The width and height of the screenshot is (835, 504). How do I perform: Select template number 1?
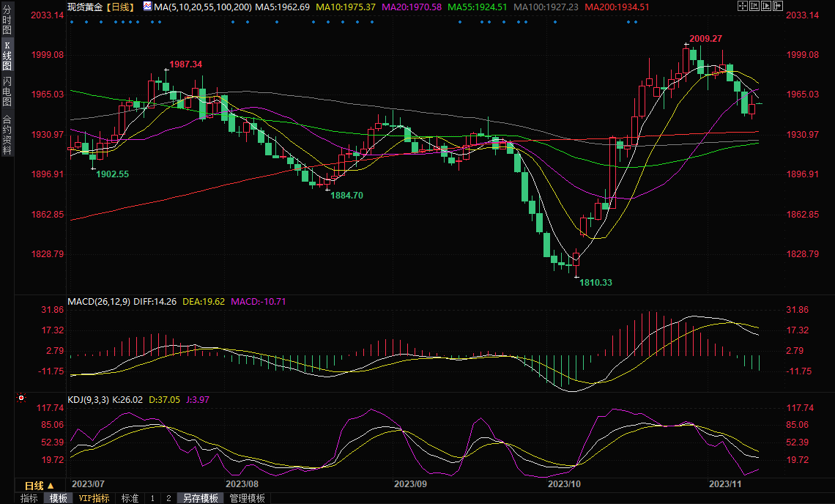(x=152, y=498)
